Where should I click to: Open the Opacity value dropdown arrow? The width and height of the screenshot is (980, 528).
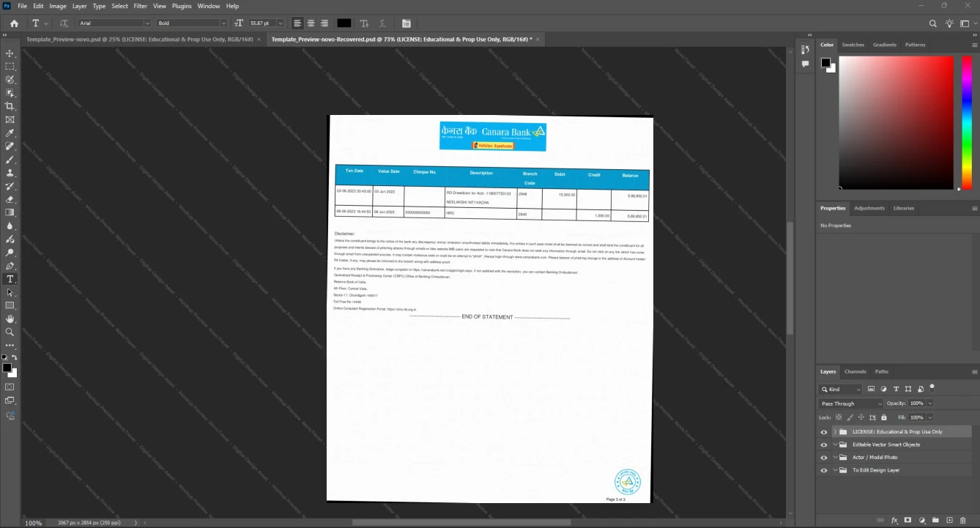[x=930, y=404]
